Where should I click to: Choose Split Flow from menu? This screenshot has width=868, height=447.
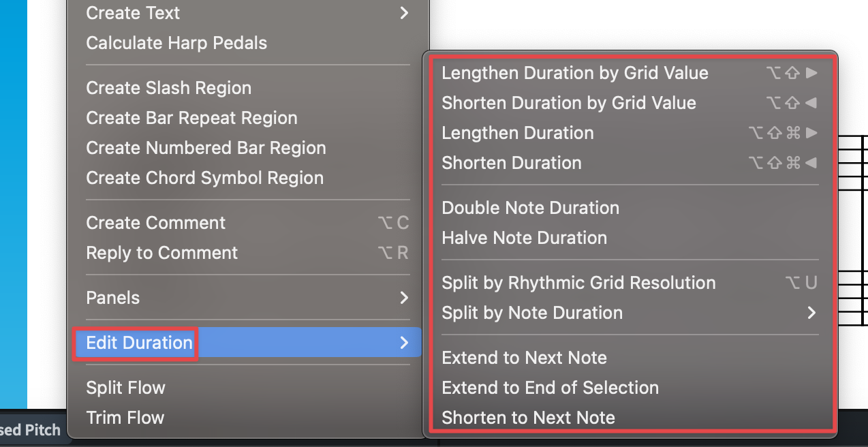[125, 388]
